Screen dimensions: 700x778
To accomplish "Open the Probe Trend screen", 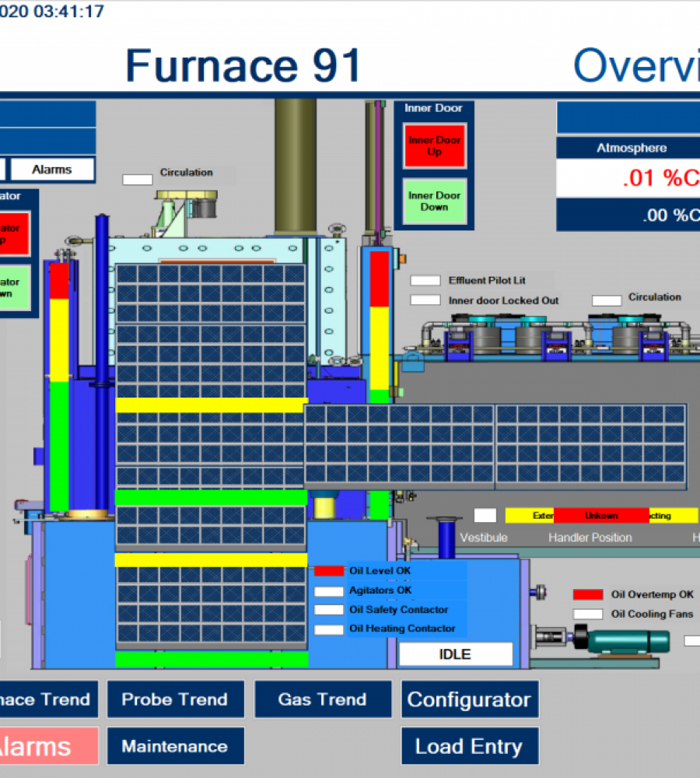I will 175,699.
